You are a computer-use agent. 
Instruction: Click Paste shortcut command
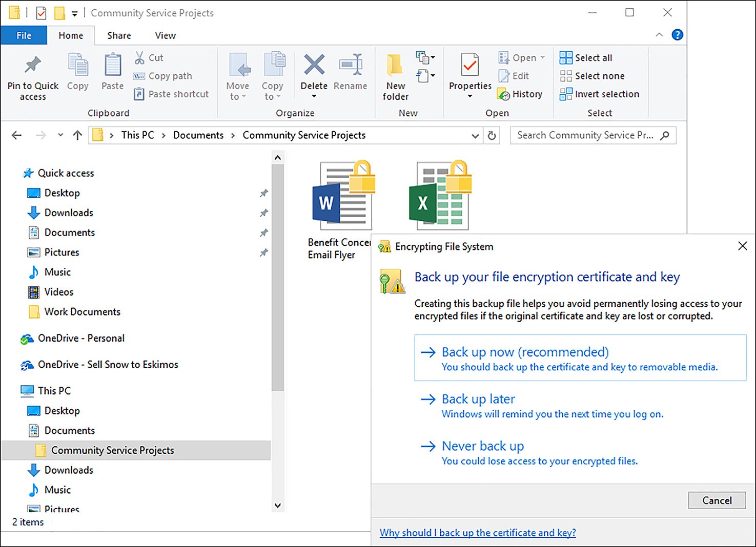click(171, 94)
